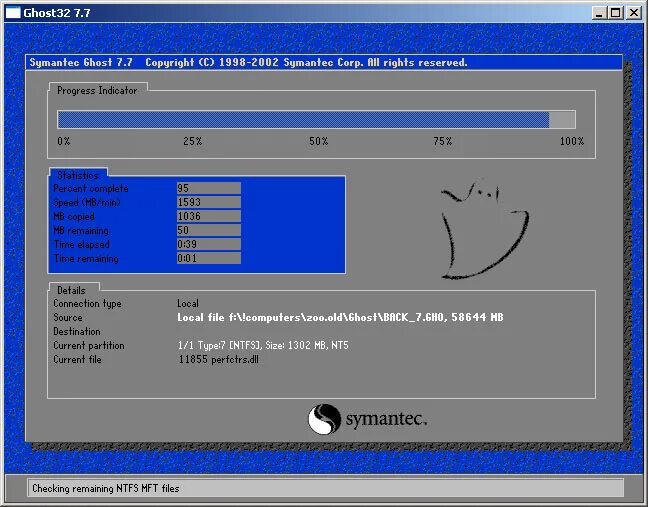Image resolution: width=648 pixels, height=507 pixels.
Task: Click the 'Source' label in Details
Action: 68,317
